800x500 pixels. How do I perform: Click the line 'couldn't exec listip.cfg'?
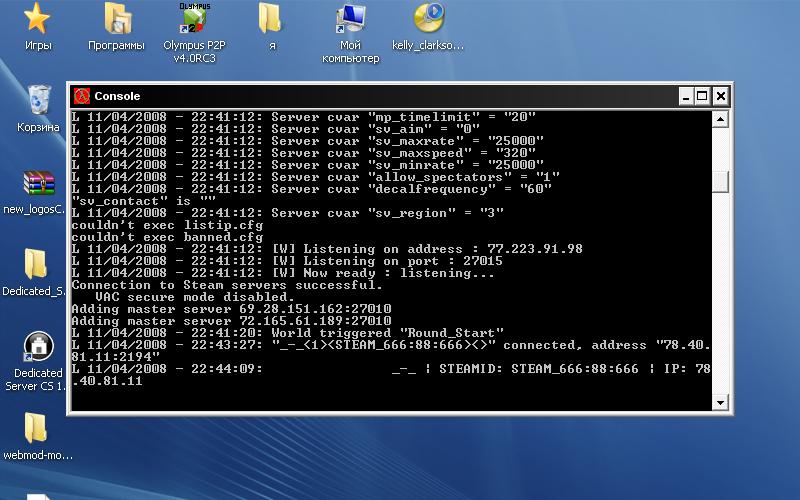[167, 225]
